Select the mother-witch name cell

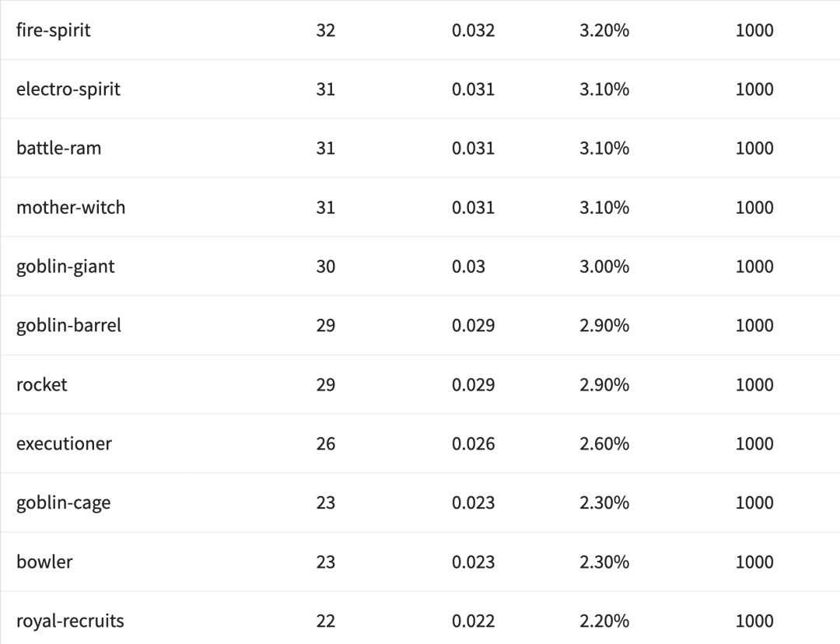point(71,208)
